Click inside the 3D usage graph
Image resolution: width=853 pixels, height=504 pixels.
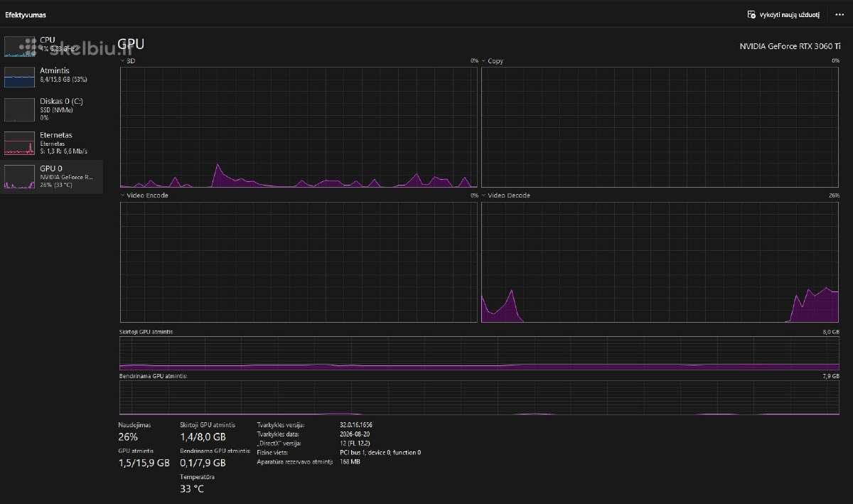click(x=299, y=127)
